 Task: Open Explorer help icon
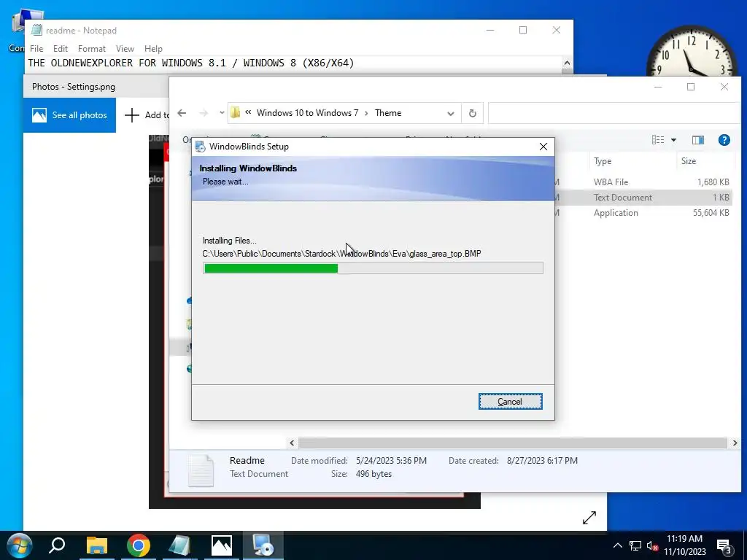(x=724, y=139)
